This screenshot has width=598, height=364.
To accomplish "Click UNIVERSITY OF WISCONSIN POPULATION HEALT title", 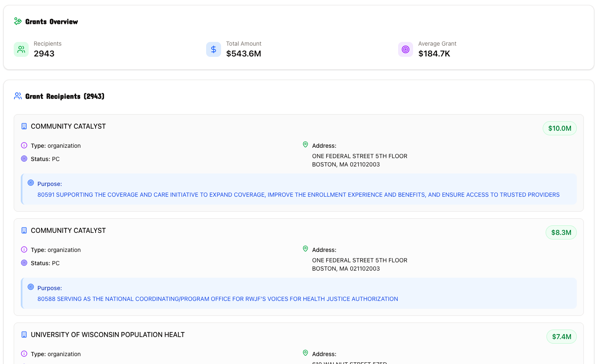I will tap(108, 335).
